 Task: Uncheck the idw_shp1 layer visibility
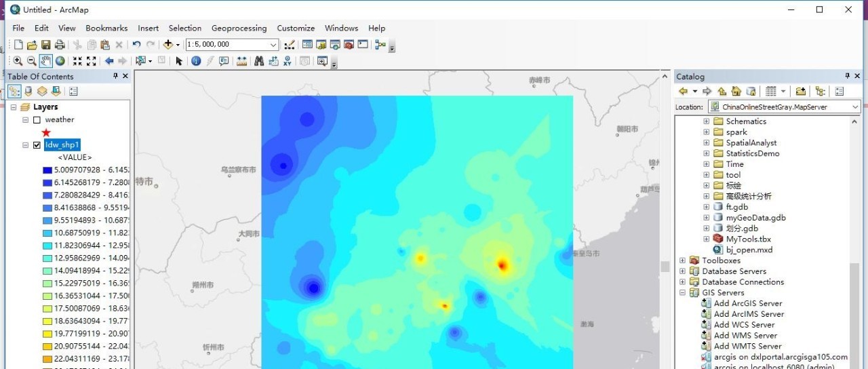point(37,144)
